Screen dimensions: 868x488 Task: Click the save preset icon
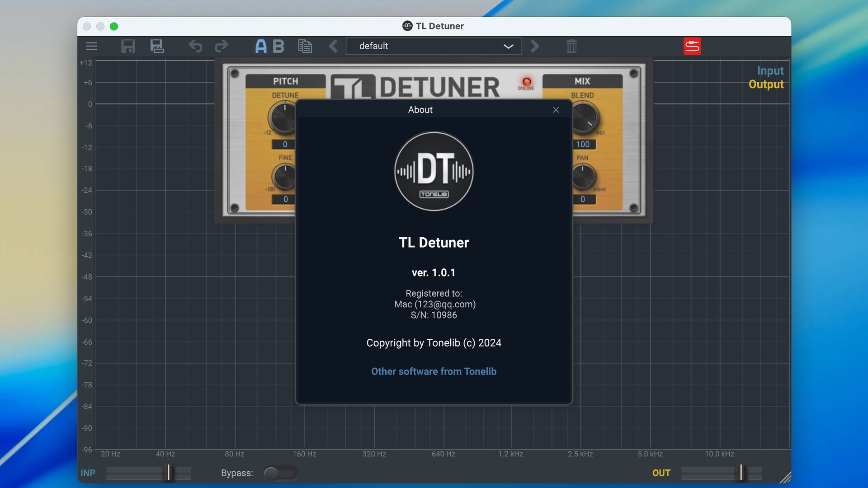pos(128,46)
